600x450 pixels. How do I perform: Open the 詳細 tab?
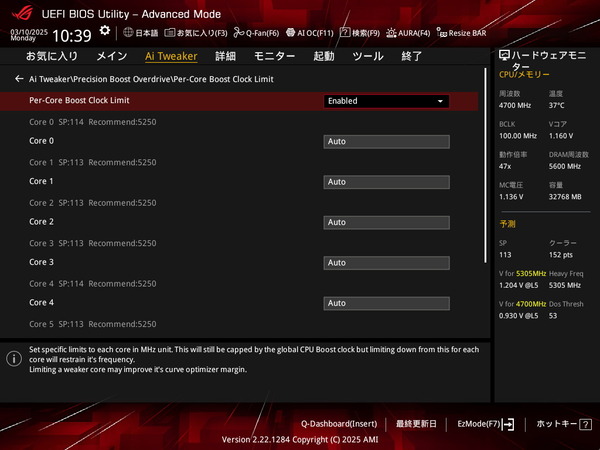pos(225,56)
